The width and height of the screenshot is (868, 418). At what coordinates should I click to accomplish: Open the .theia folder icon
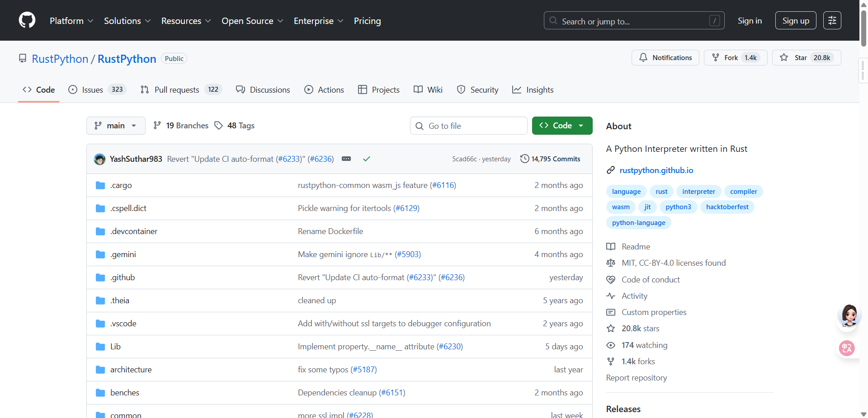(100, 301)
